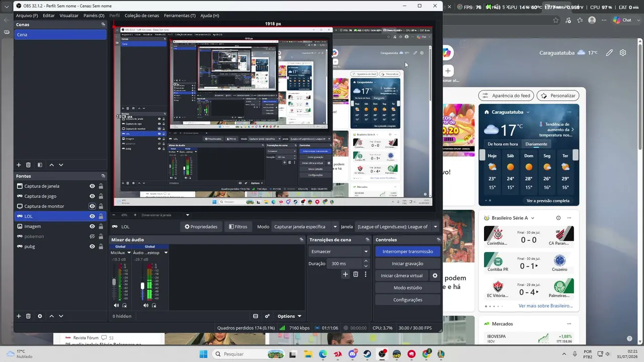The width and height of the screenshot is (644, 362).
Task: Remove selected source in Fontes panel
Action: tap(28, 316)
